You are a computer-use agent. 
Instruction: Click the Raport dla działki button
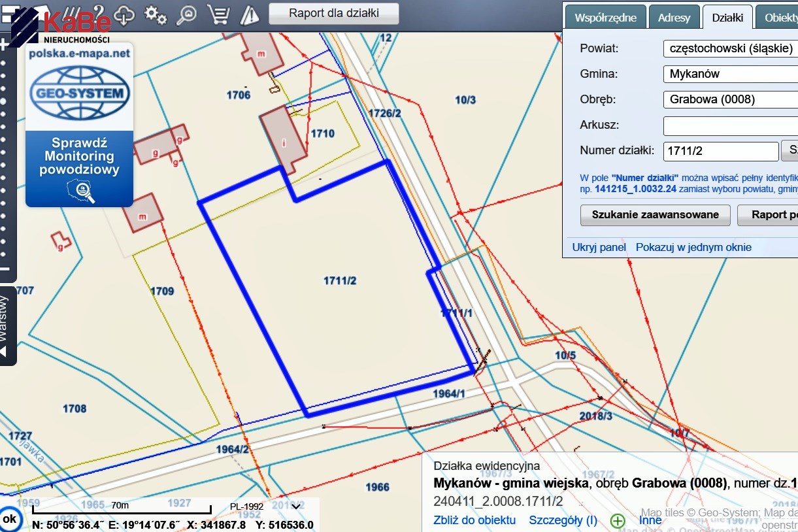[x=334, y=13]
